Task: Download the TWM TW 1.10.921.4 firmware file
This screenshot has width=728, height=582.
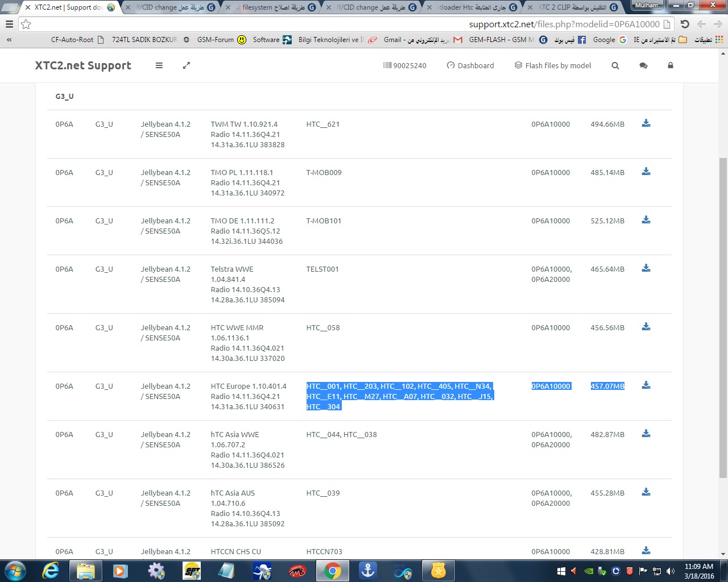Action: [x=646, y=123]
